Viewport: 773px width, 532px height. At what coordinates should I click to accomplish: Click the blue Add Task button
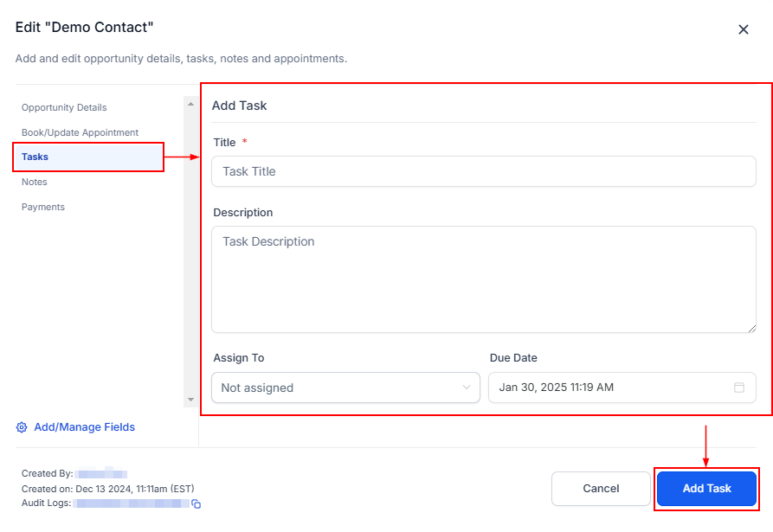[706, 489]
